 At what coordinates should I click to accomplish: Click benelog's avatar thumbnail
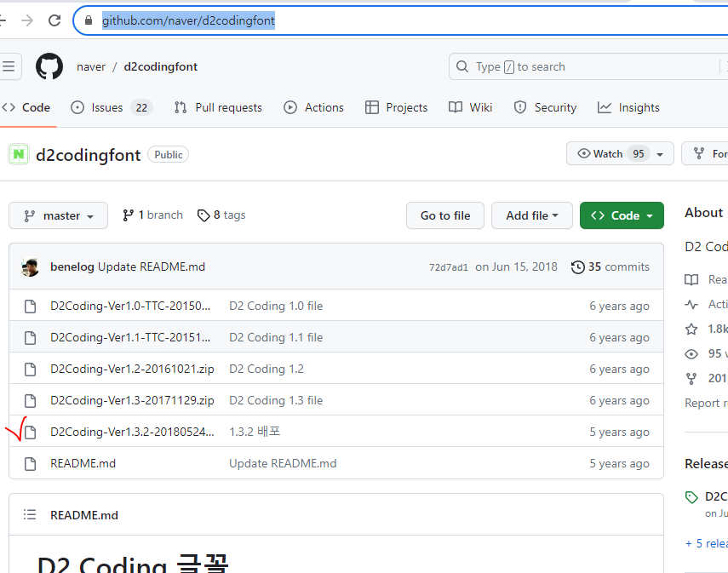click(x=31, y=266)
